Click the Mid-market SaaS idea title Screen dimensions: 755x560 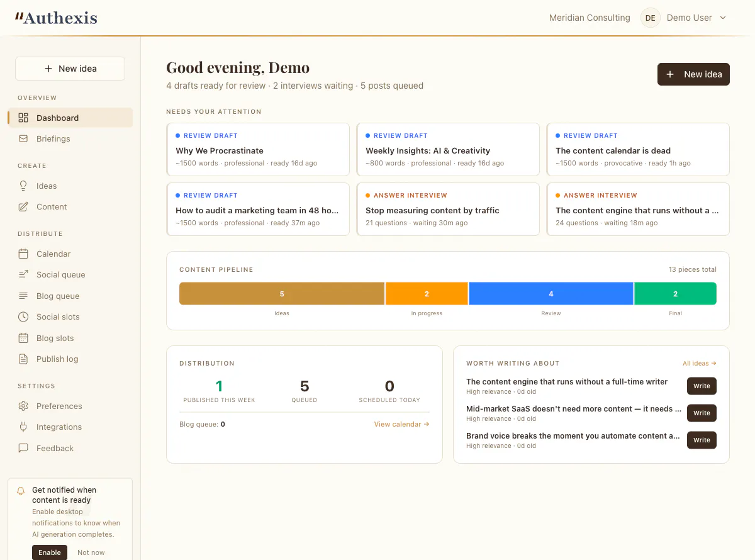point(573,409)
